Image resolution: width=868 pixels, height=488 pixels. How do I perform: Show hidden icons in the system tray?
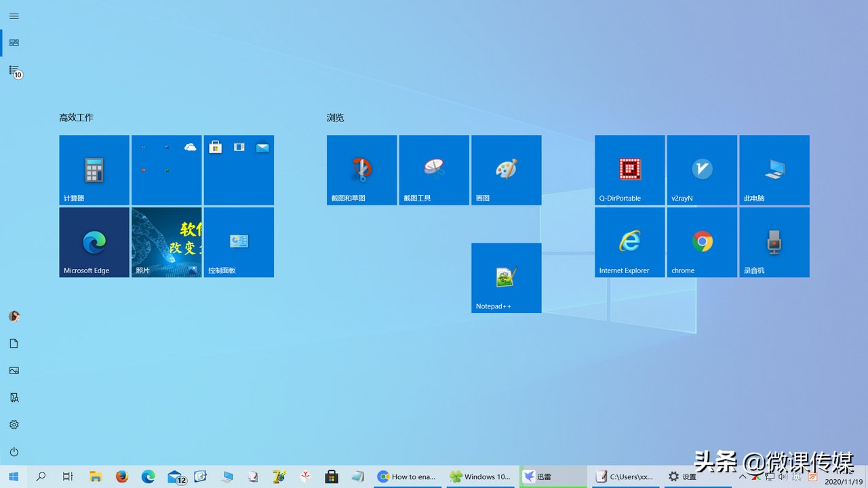pyautogui.click(x=743, y=476)
